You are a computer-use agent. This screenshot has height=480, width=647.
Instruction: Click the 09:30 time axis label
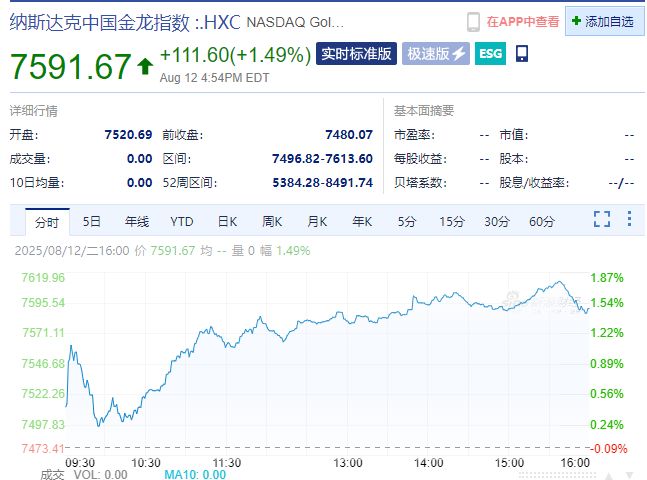point(80,463)
